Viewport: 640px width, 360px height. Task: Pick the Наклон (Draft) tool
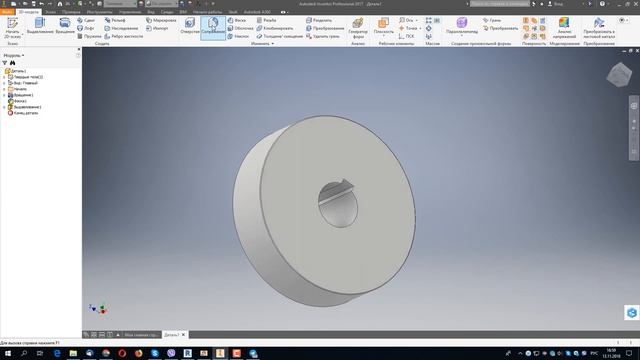[238, 36]
